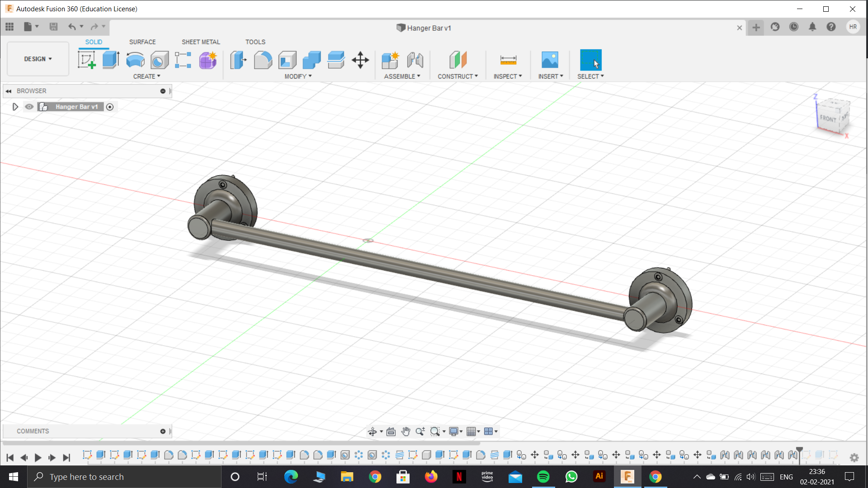Image resolution: width=868 pixels, height=488 pixels.
Task: Select the Revolve tool
Action: 135,60
